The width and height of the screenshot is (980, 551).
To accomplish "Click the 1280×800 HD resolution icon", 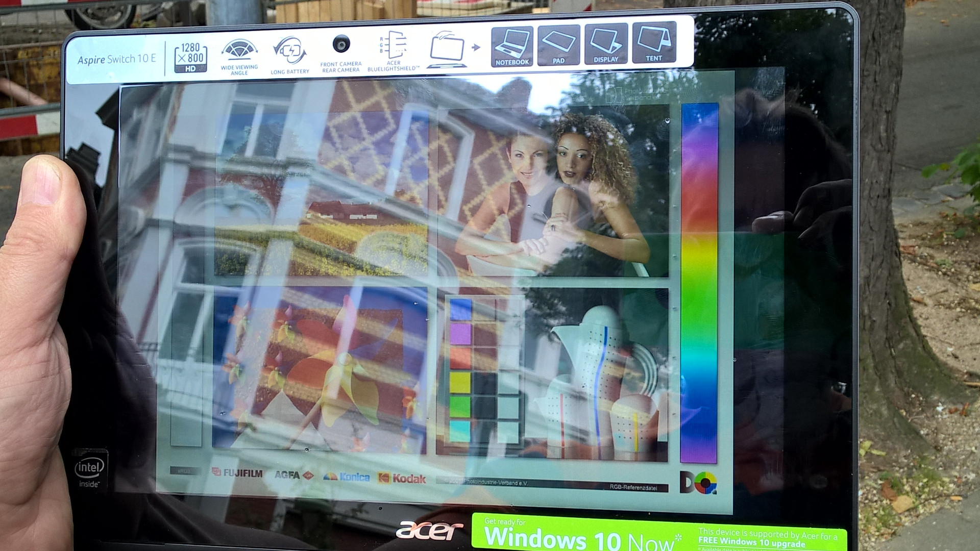I will tap(190, 58).
